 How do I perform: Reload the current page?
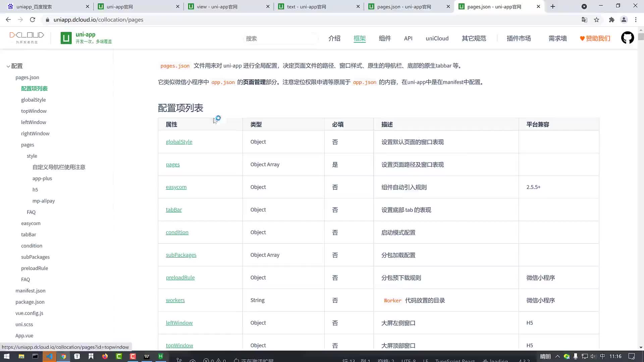[x=33, y=20]
